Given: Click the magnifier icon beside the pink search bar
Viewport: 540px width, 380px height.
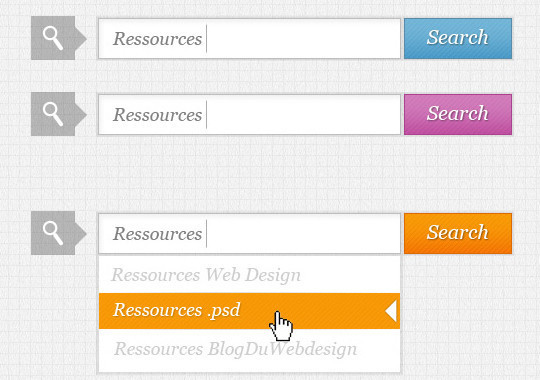Looking at the screenshot, I should 53,114.
